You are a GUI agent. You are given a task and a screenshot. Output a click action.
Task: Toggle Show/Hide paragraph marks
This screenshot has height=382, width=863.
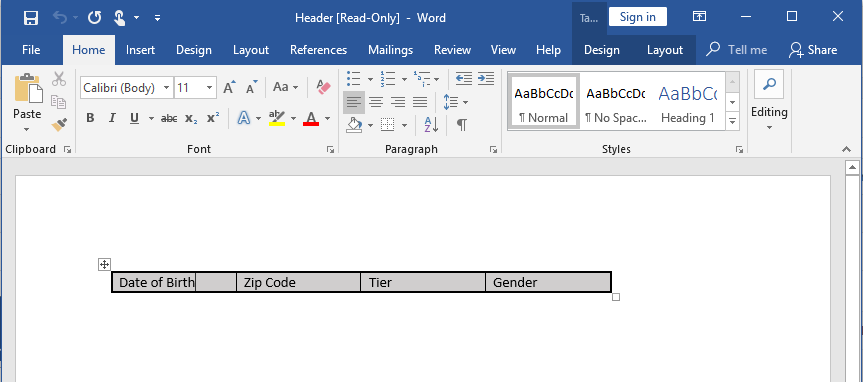point(462,125)
